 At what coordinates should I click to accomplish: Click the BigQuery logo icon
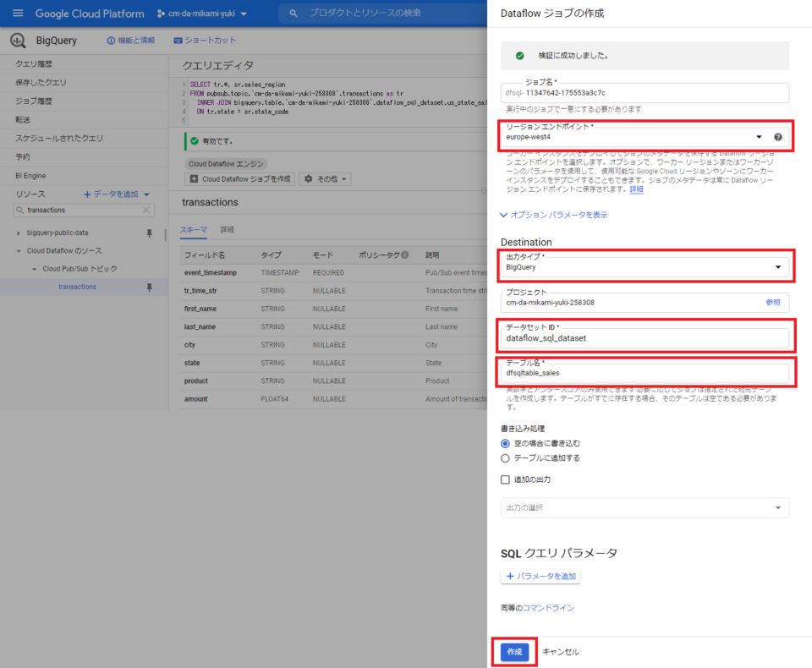click(16, 40)
